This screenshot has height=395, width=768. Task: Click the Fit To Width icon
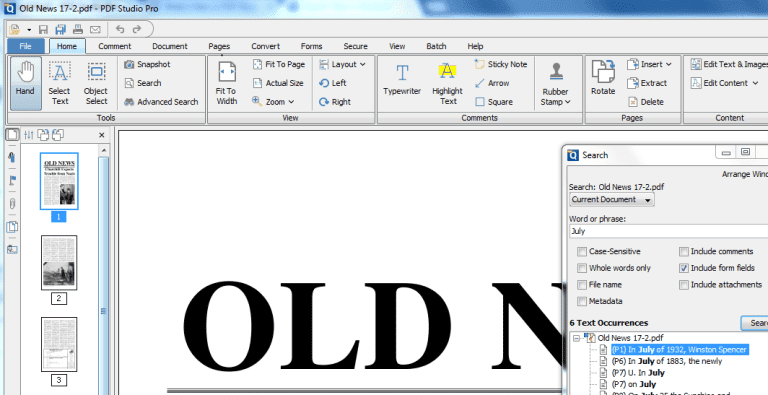click(226, 83)
